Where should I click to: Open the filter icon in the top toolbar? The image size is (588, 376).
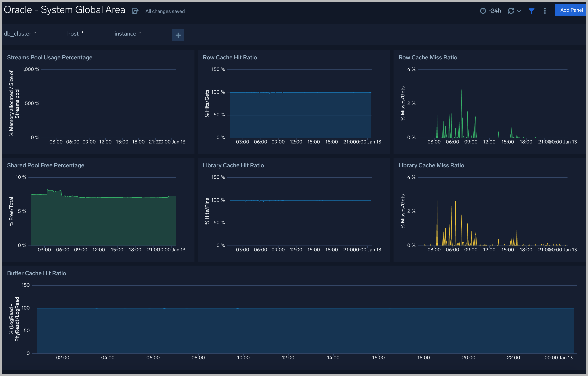(x=532, y=11)
